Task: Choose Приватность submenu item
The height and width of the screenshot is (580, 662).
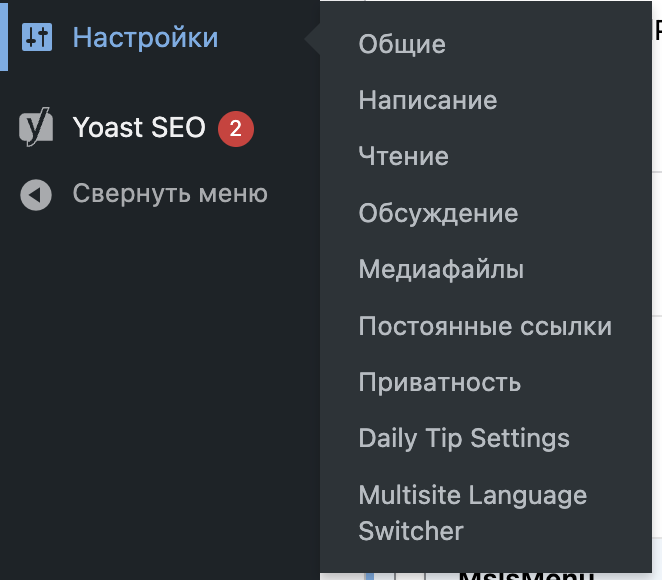Action: pos(440,382)
